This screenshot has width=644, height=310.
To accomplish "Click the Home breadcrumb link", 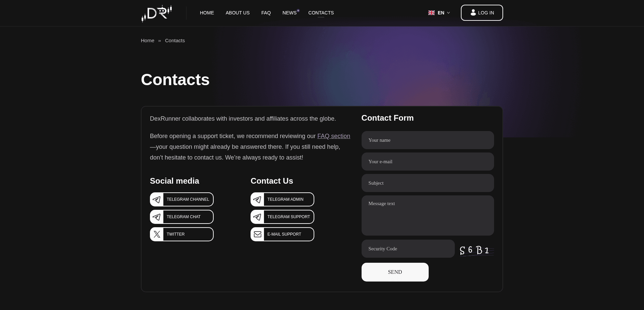I will [147, 40].
